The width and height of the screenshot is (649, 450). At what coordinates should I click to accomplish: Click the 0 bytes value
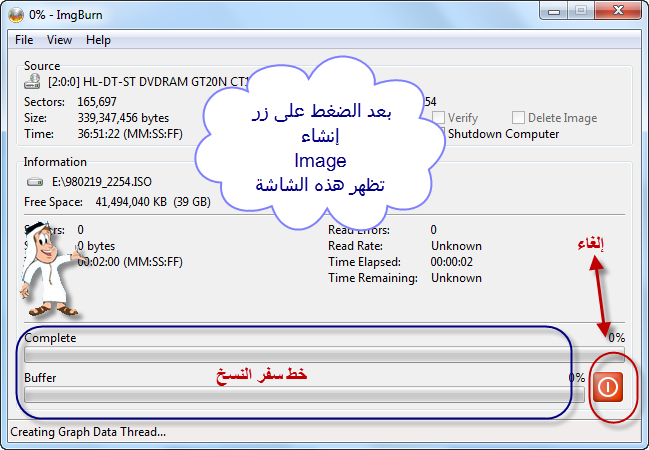(x=96, y=246)
